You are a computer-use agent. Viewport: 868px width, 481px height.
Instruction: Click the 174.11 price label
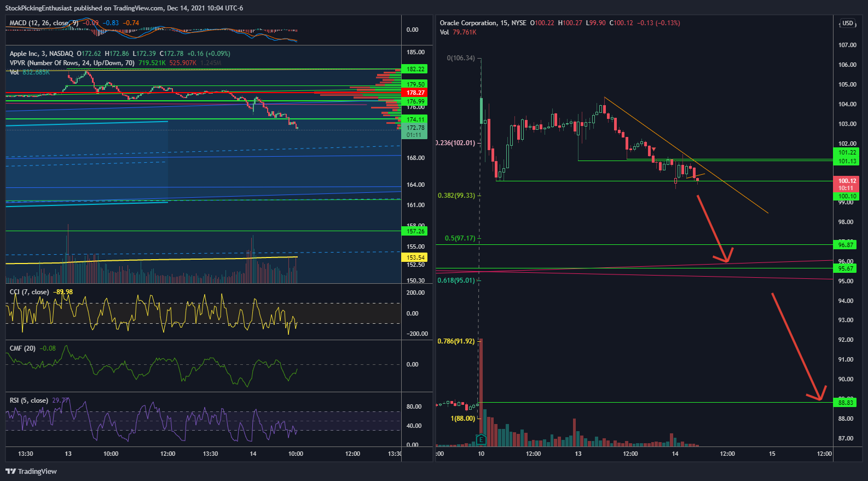pyautogui.click(x=415, y=119)
